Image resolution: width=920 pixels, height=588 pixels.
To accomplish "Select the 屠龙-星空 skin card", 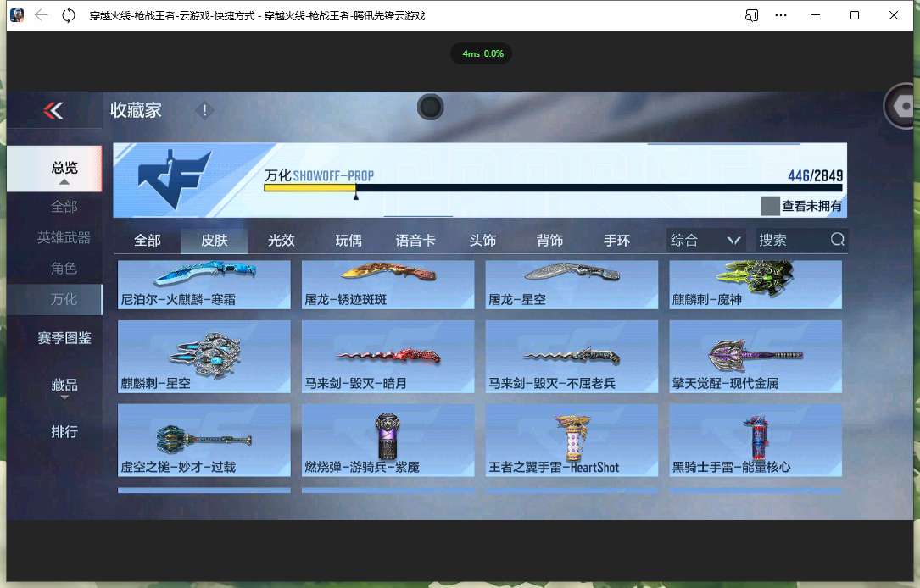I will click(572, 285).
